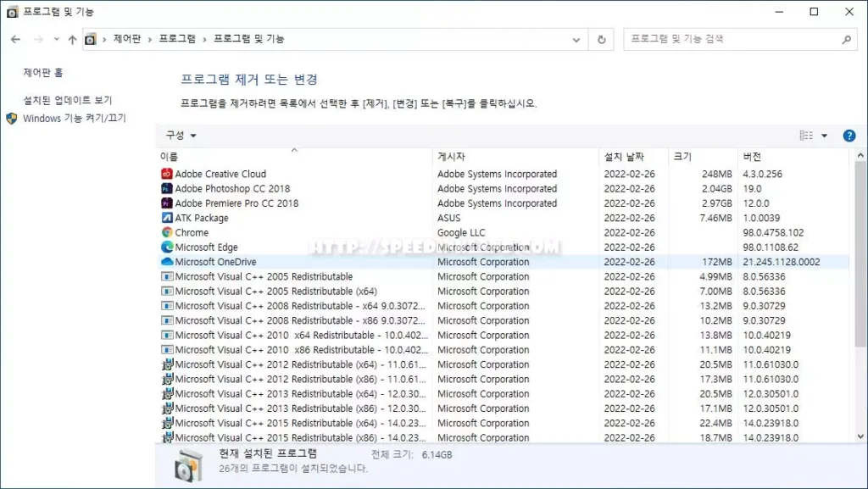Click 프로그램 in the breadcrumb
Image resolution: width=868 pixels, height=489 pixels.
tap(177, 39)
